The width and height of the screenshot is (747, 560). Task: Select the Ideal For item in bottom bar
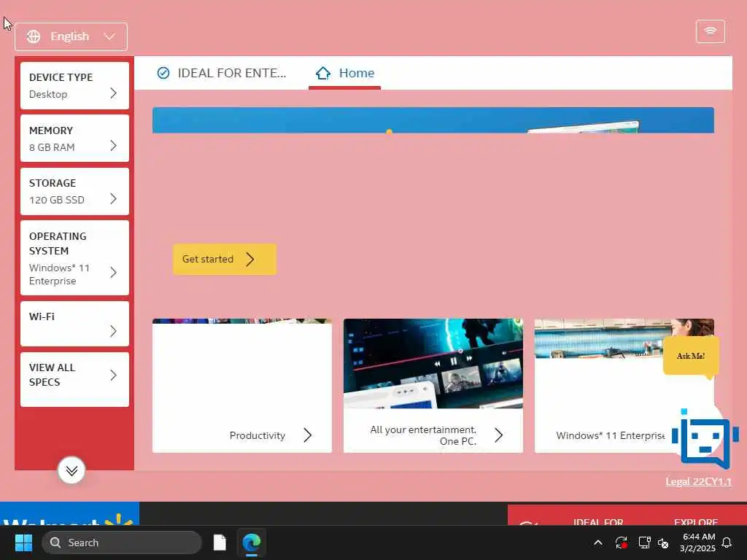pyautogui.click(x=598, y=522)
